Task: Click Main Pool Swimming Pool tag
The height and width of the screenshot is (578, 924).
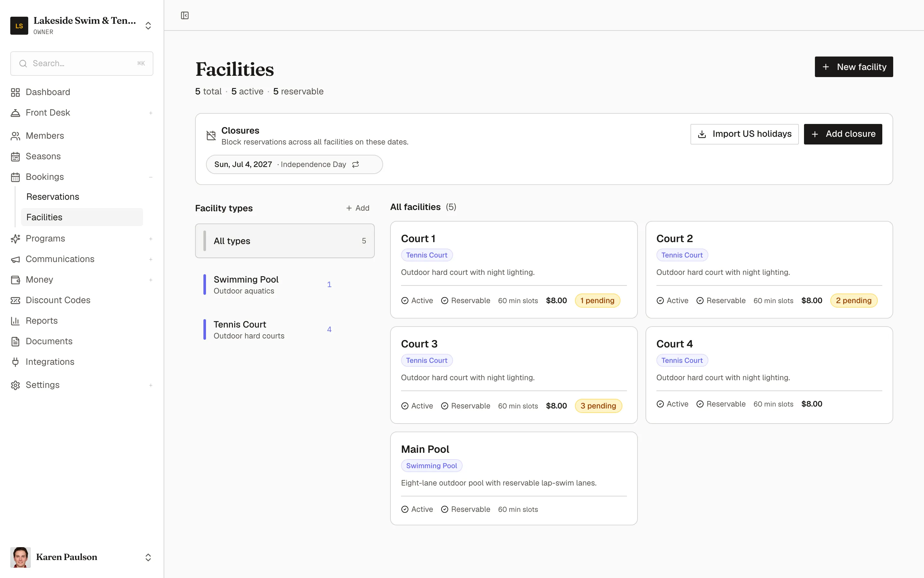Action: tap(432, 466)
